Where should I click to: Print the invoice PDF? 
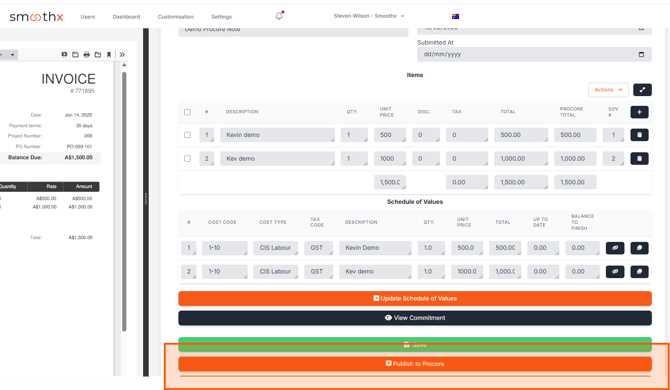click(x=87, y=55)
